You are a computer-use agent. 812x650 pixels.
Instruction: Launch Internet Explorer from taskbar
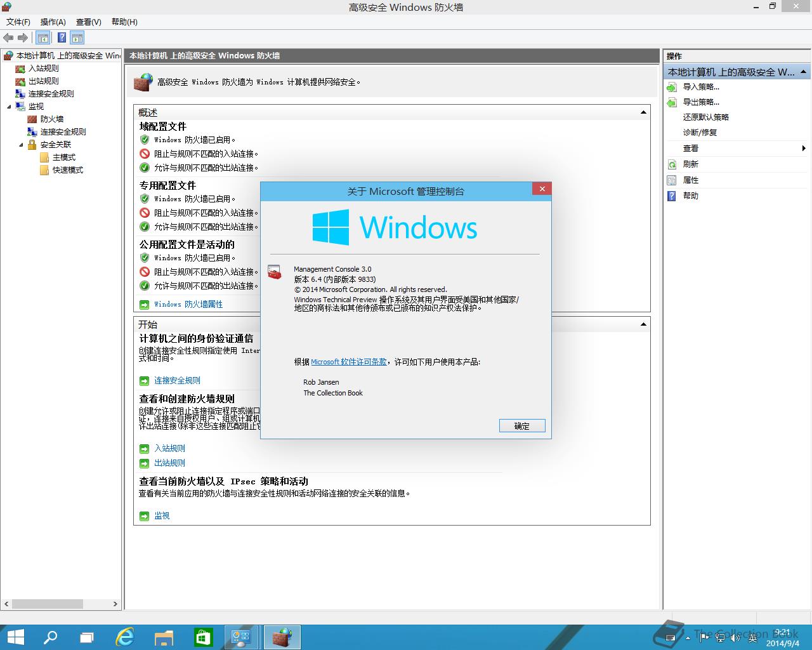(x=125, y=637)
